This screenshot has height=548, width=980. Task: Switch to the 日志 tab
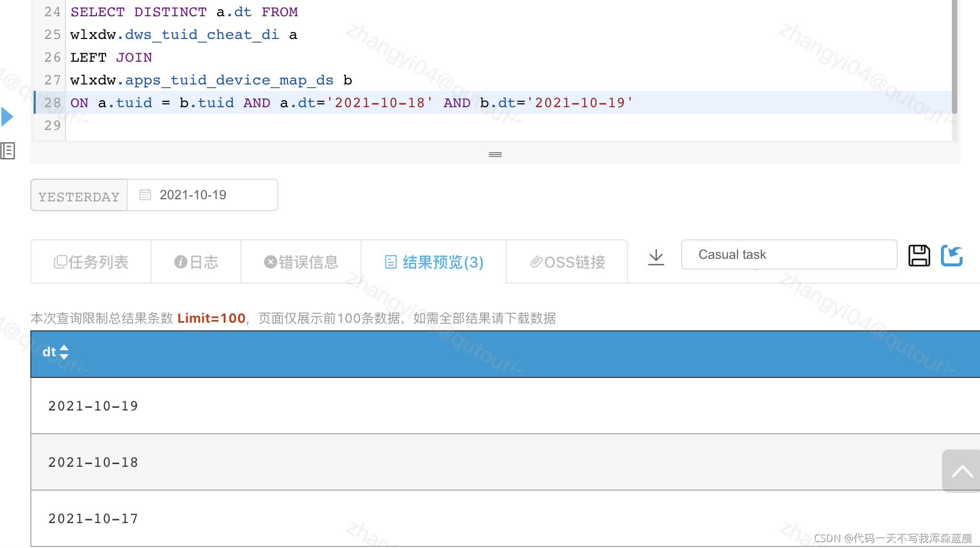[196, 262]
